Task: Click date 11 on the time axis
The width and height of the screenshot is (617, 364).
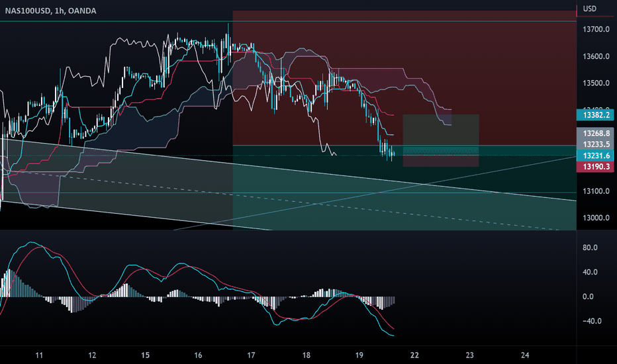Action: pyautogui.click(x=39, y=355)
